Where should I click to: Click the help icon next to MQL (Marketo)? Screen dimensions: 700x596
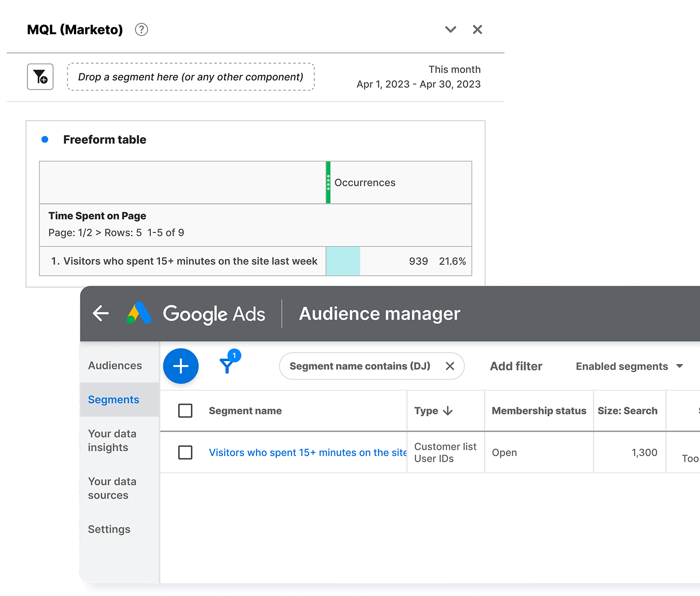[141, 30]
